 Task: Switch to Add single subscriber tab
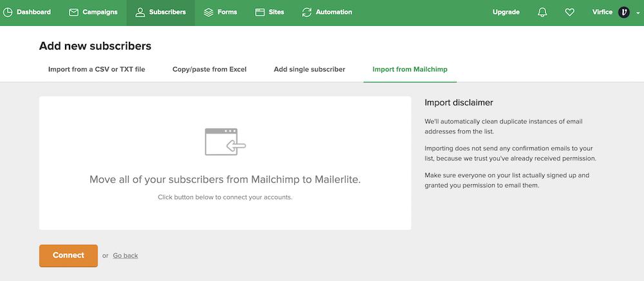309,70
